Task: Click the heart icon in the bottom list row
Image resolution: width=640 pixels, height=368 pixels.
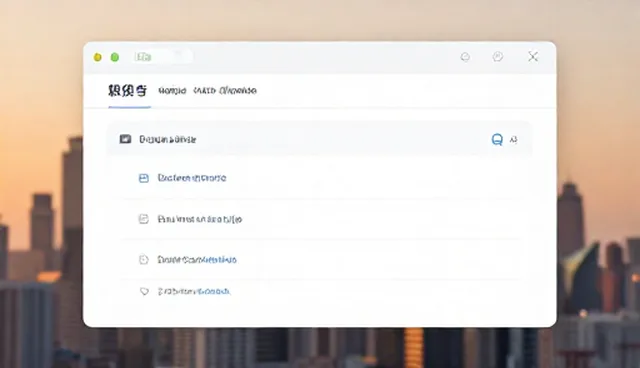Action: click(x=144, y=291)
